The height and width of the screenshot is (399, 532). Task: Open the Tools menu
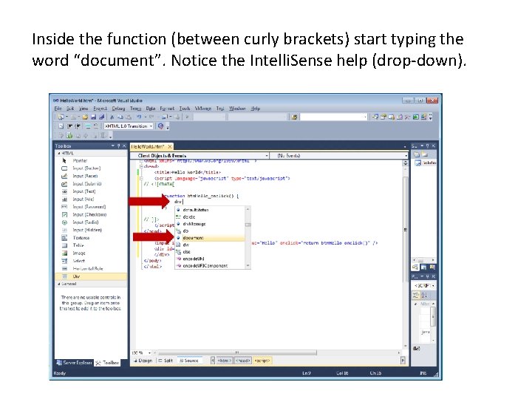185,109
